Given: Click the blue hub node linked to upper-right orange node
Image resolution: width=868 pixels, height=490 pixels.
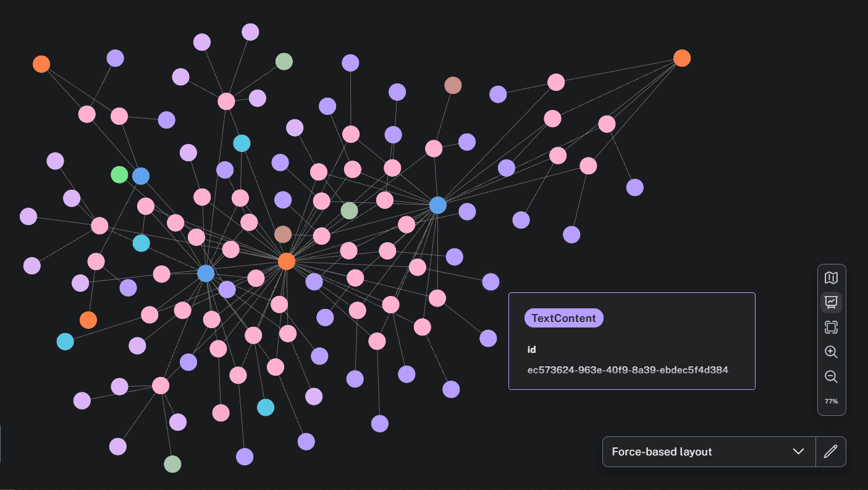Looking at the screenshot, I should 437,205.
